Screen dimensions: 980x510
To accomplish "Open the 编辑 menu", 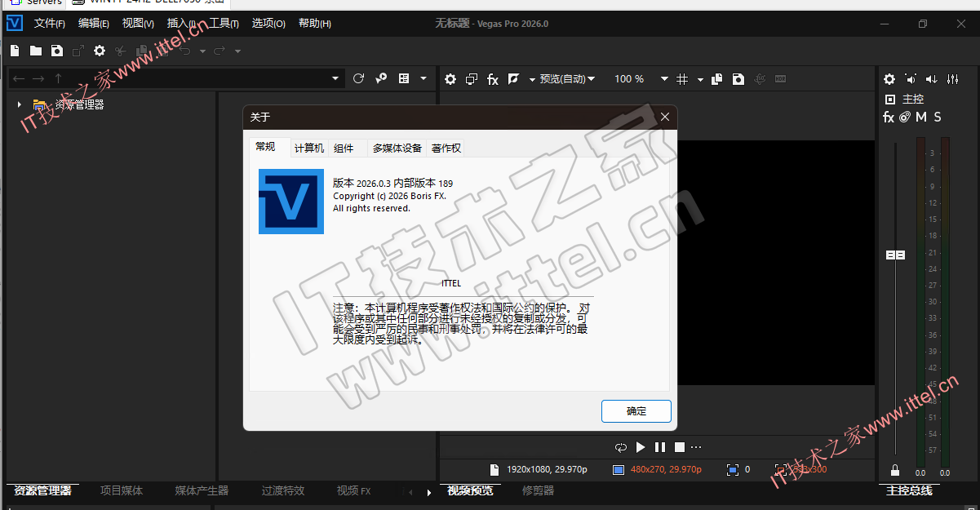I will click(x=94, y=24).
